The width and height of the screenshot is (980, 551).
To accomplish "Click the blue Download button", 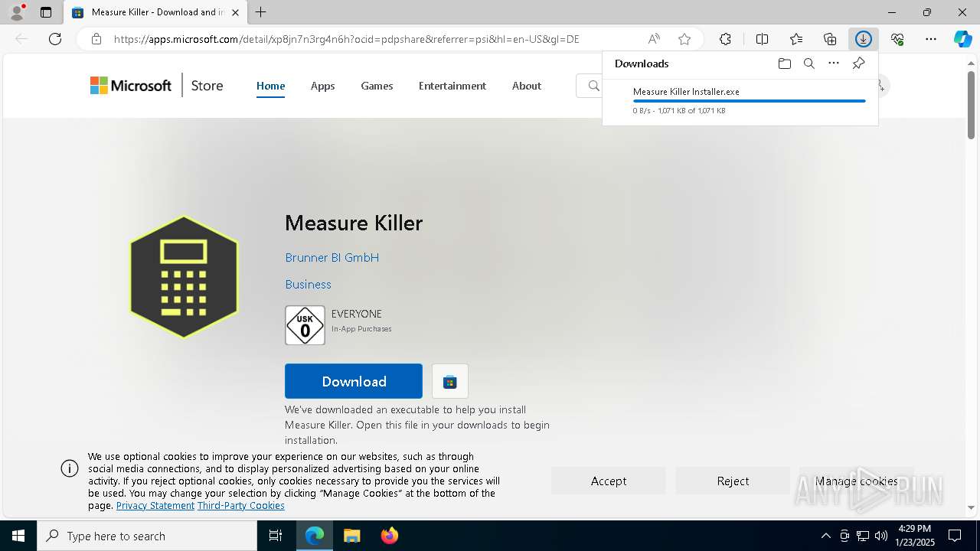I will click(353, 381).
